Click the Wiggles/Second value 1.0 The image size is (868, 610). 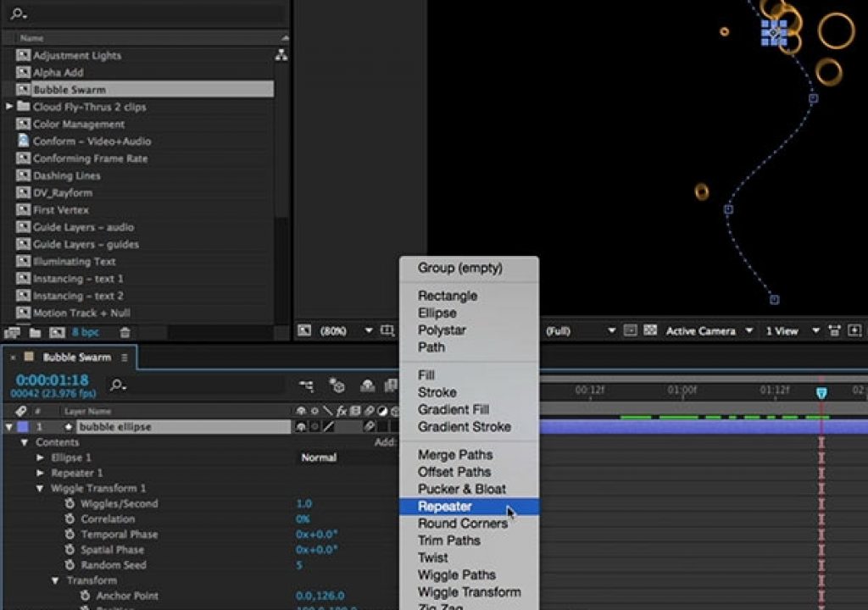point(304,504)
